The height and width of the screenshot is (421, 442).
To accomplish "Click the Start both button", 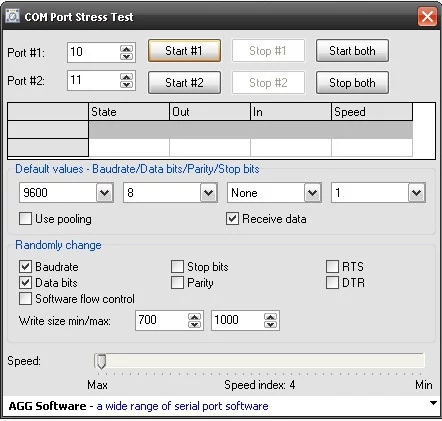I will 352,51.
